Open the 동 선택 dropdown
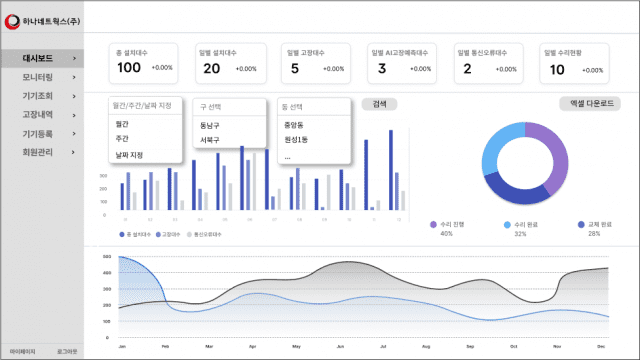This screenshot has height=360, width=640. tap(314, 107)
